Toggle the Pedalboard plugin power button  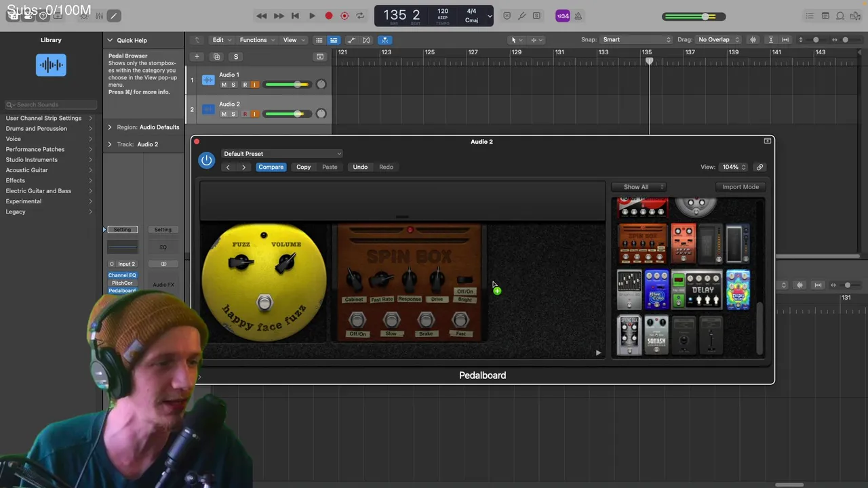click(206, 161)
